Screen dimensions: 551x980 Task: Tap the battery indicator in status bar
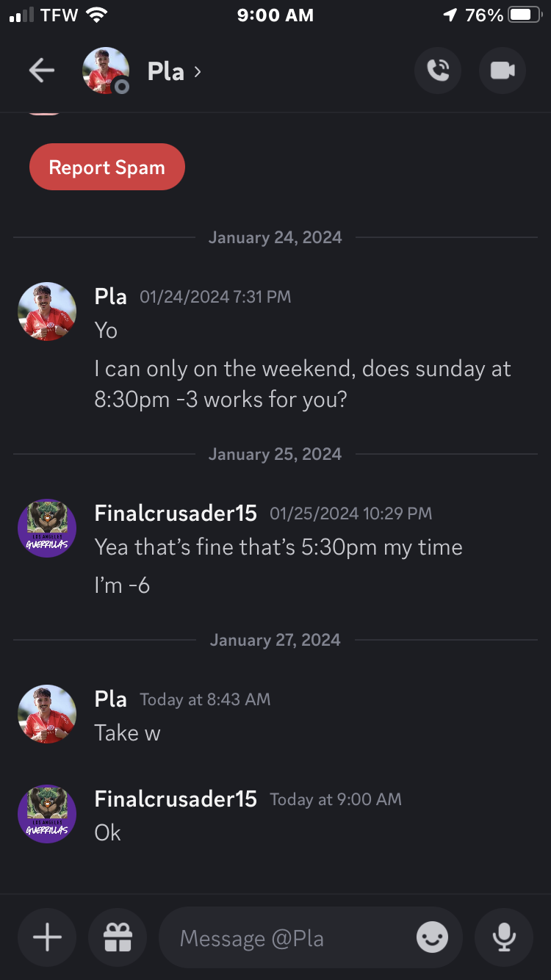pyautogui.click(x=525, y=15)
